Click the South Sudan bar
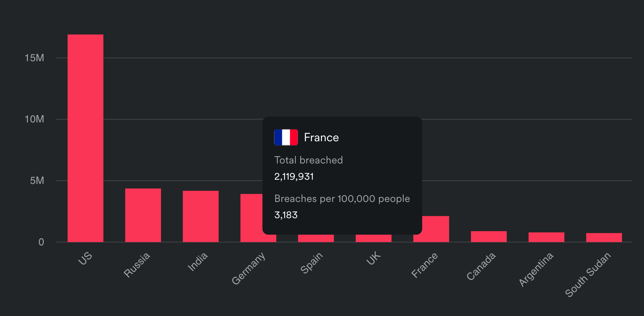This screenshot has height=316, width=644. tap(604, 237)
